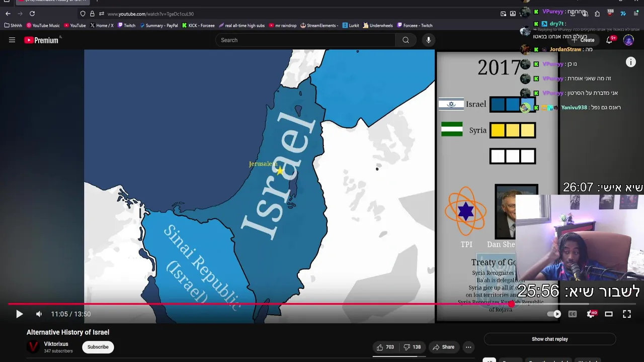644x362 pixels.
Task: Open real all-time high subs bookmark
Action: 242,25
